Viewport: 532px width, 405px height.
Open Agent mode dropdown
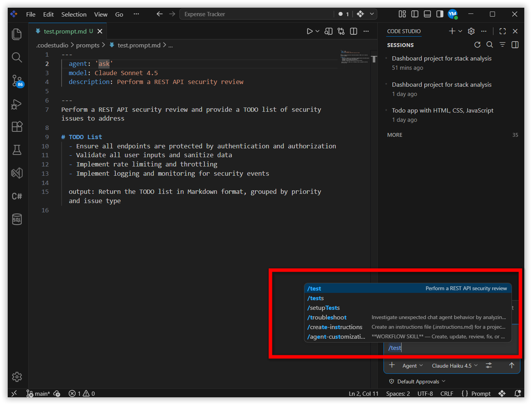pos(412,366)
